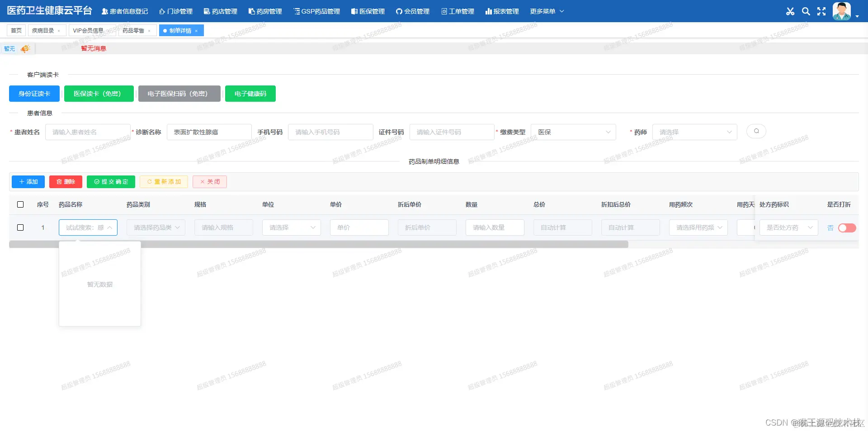Screen dimensions: 868x431
Task: Click the scissors icon in the top bar
Action: 790,11
